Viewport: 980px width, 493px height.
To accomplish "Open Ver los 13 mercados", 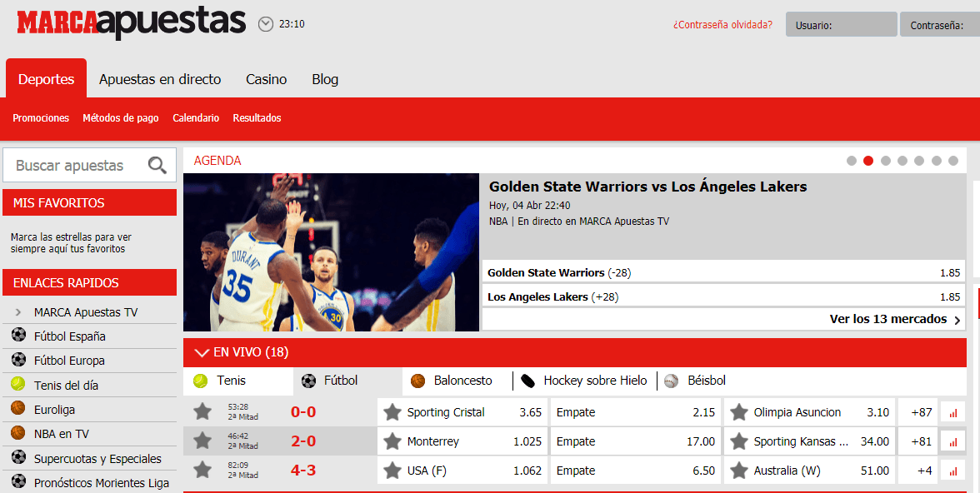I will coord(895,319).
